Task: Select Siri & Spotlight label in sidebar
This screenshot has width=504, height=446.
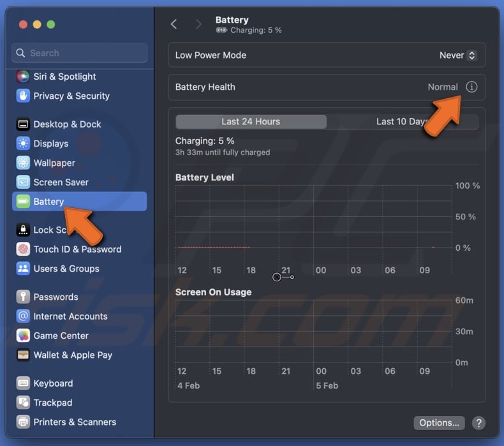Action: tap(64, 77)
